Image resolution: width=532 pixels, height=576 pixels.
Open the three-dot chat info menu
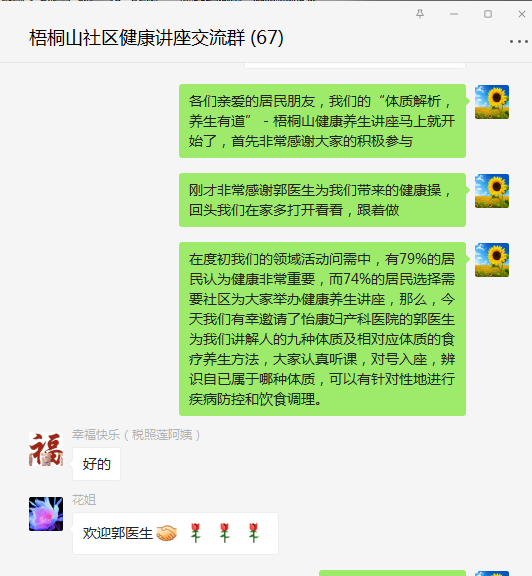pos(519,42)
